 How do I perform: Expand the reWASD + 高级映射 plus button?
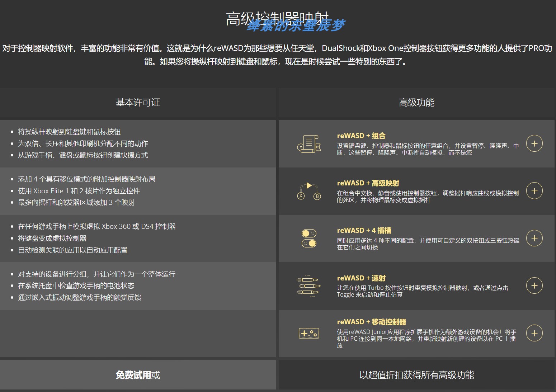[x=534, y=191]
